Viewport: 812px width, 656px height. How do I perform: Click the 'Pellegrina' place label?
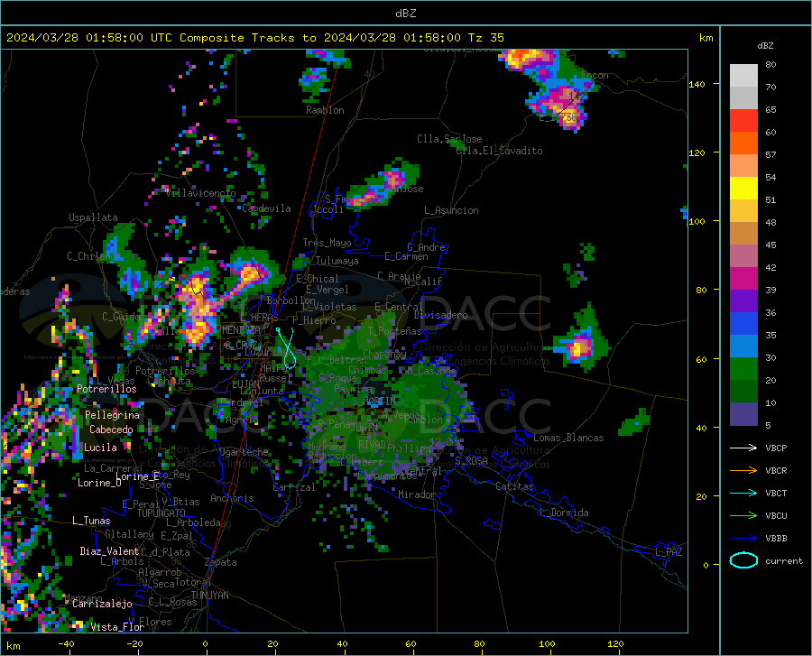point(113,415)
